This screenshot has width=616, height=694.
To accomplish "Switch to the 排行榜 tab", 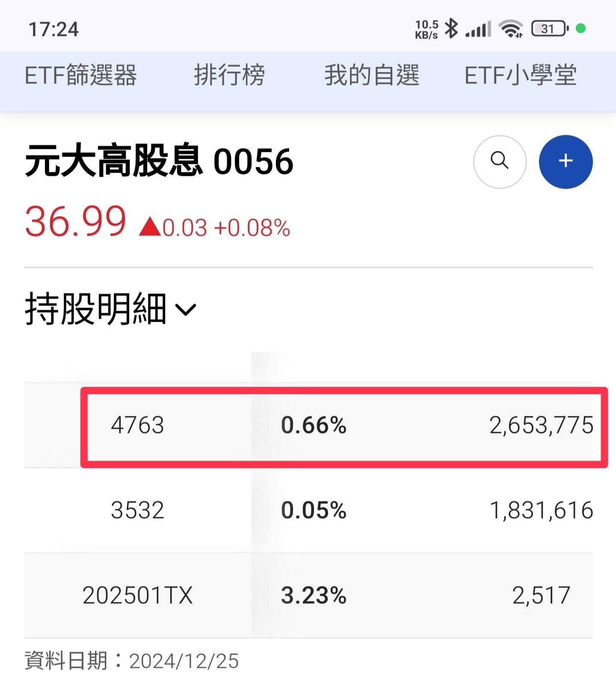I will point(229,75).
